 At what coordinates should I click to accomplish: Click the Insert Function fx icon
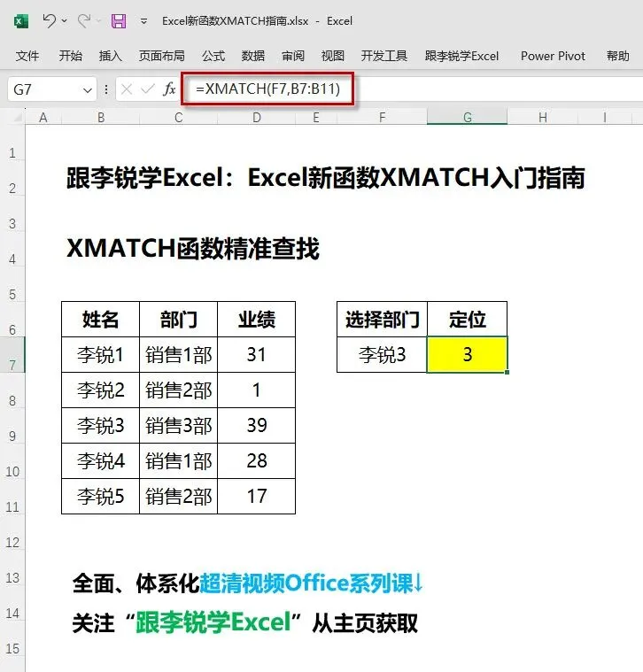169,89
